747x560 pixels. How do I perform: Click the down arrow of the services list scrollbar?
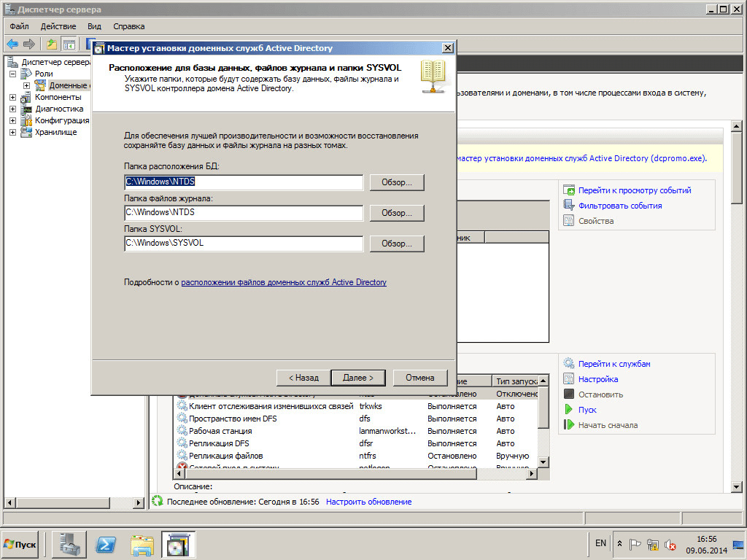point(543,462)
